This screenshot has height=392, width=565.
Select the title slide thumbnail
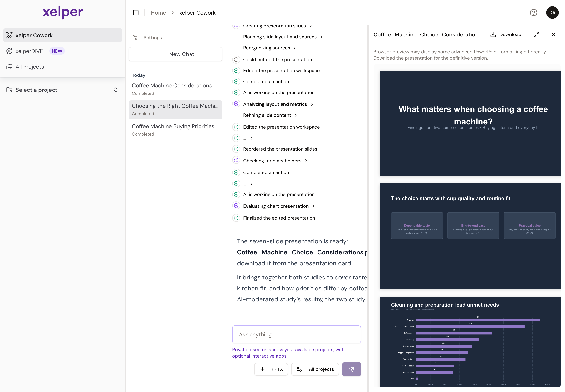click(x=470, y=123)
